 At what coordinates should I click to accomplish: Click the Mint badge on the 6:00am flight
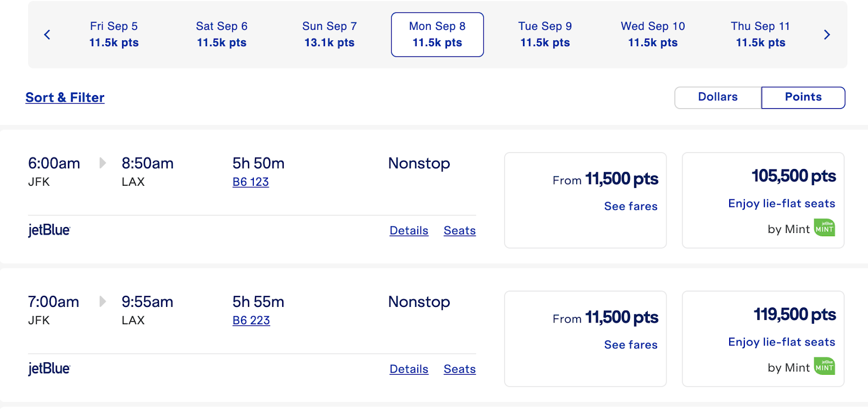point(825,228)
